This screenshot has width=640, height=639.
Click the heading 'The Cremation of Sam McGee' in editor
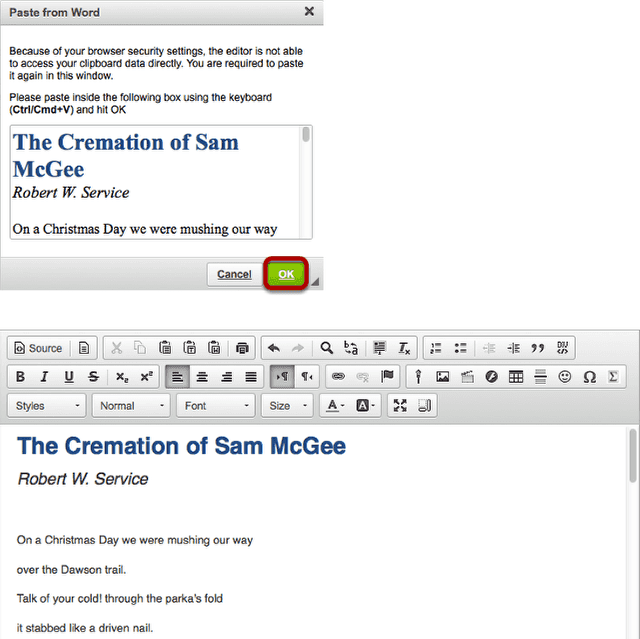(181, 446)
